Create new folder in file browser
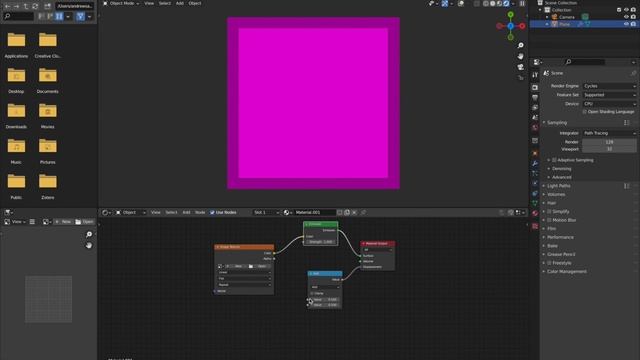The width and height of the screenshot is (640, 360). click(x=47, y=6)
